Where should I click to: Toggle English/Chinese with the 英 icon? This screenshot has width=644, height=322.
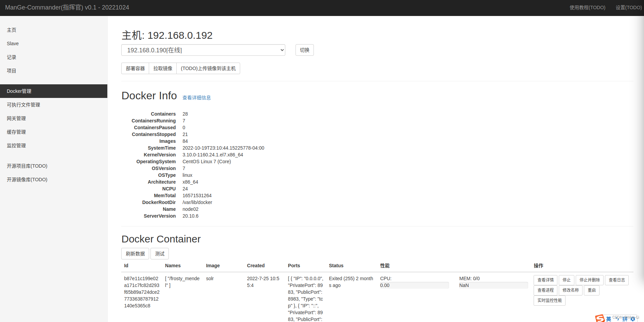pos(609,319)
